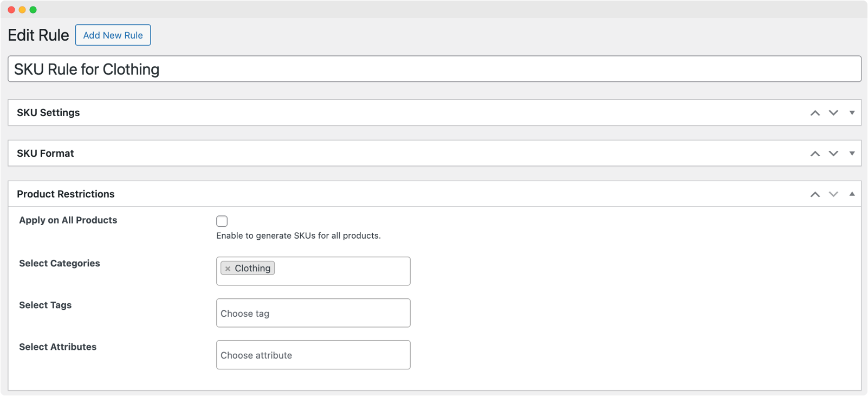Move SKU Format panel down
The height and width of the screenshot is (396, 868).
pyautogui.click(x=833, y=154)
